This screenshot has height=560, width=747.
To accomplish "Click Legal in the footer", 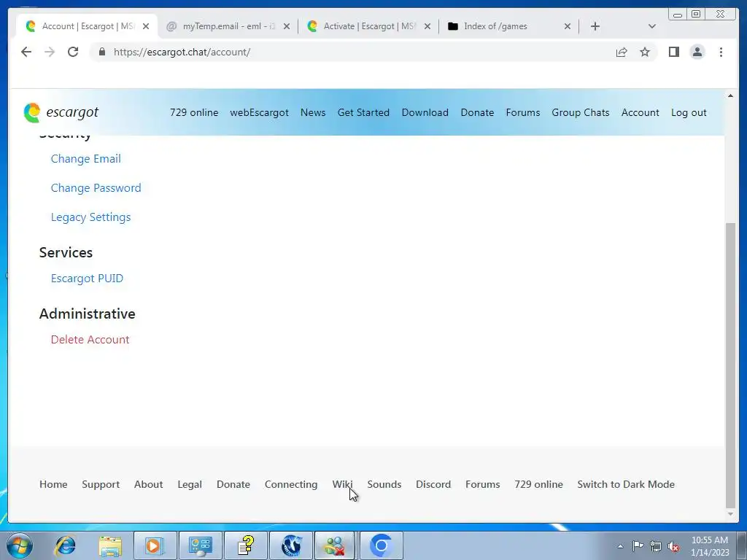I will (190, 484).
